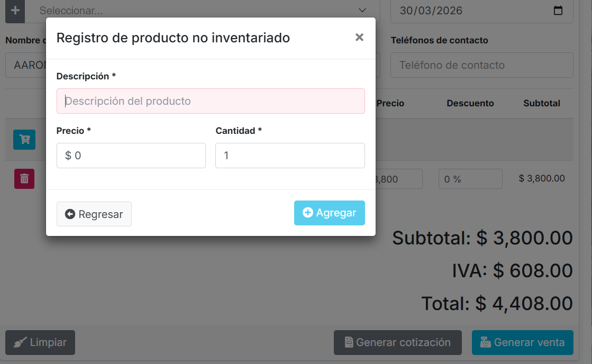Image resolution: width=592 pixels, height=364 pixels.
Task: Click the cash register icon on Generar venta
Action: 485,342
